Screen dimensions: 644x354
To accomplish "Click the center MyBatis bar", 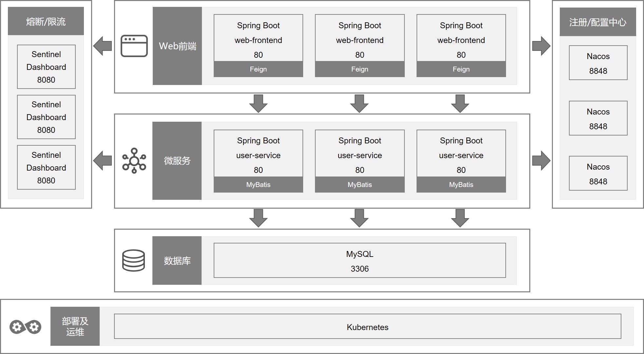I will point(360,185).
